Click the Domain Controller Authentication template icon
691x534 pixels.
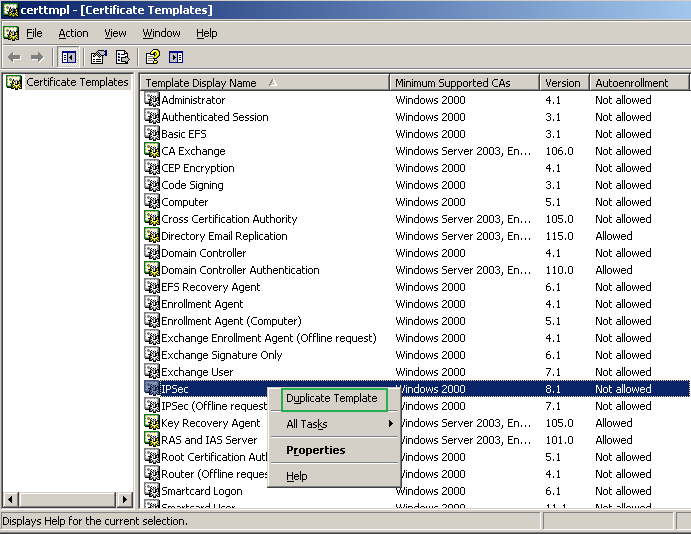152,269
